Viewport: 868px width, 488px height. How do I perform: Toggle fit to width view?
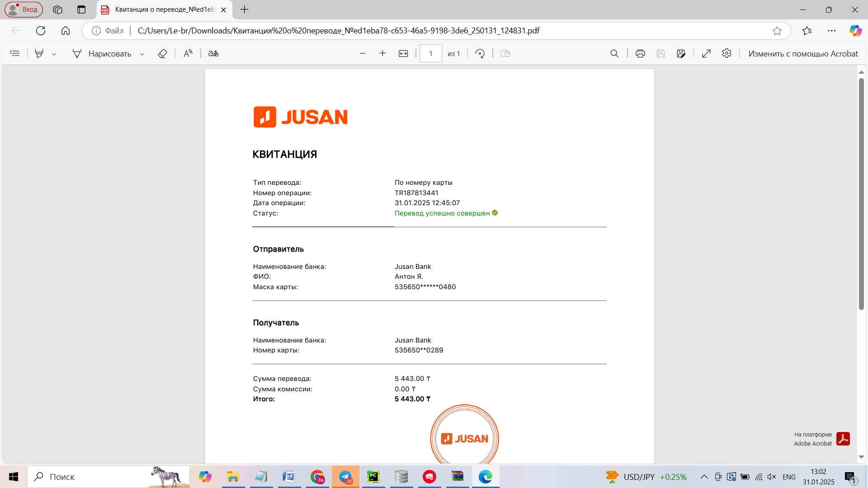pos(403,53)
